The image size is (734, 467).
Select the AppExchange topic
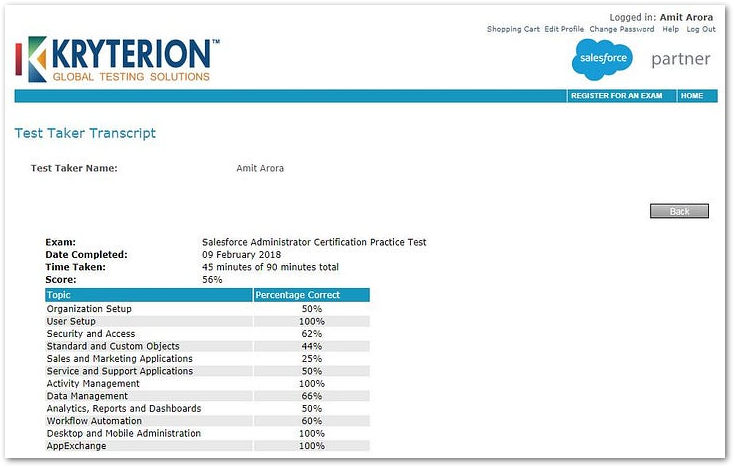click(x=76, y=446)
